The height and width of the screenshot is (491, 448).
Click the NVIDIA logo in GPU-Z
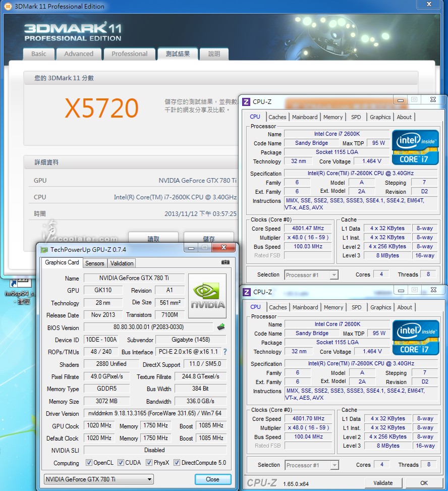[x=207, y=296]
